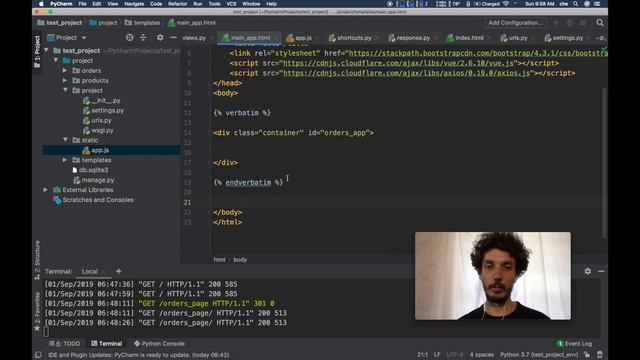Click the Terminal tool window button
Viewport: 640px width, 360px height.
coord(107,344)
